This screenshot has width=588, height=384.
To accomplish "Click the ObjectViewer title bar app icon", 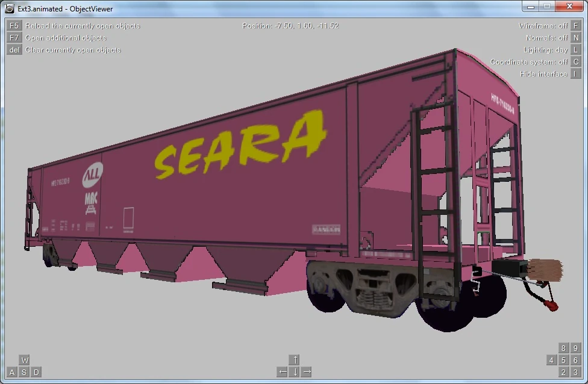I will coord(10,8).
